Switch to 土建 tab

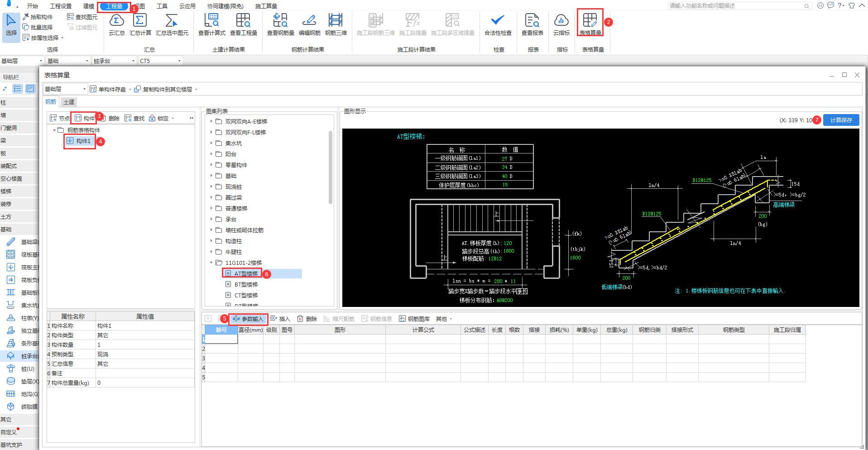point(69,102)
